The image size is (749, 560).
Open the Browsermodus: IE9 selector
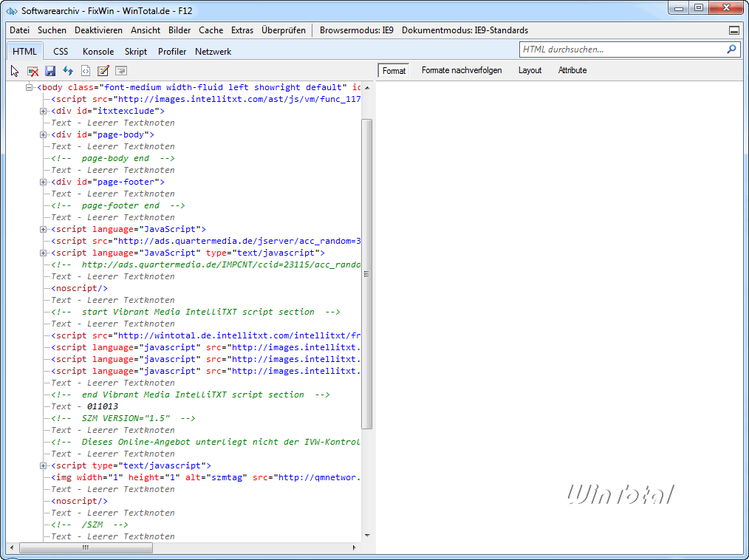tap(357, 30)
